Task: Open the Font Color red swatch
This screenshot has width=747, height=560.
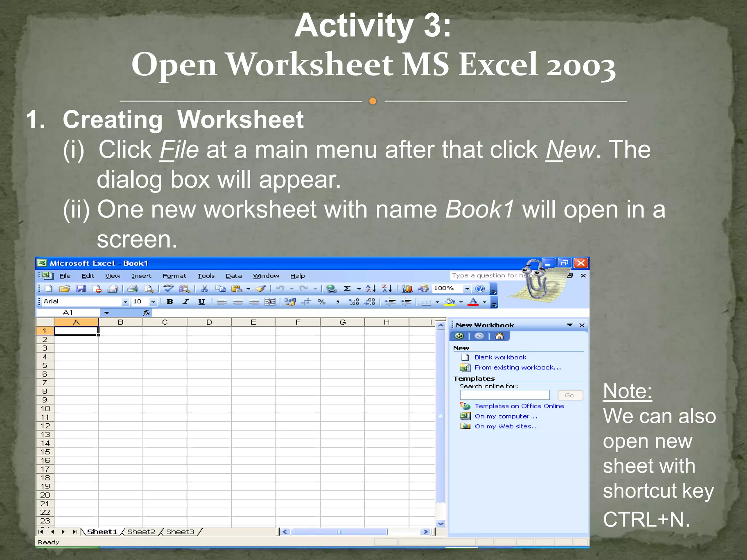Action: [x=473, y=302]
